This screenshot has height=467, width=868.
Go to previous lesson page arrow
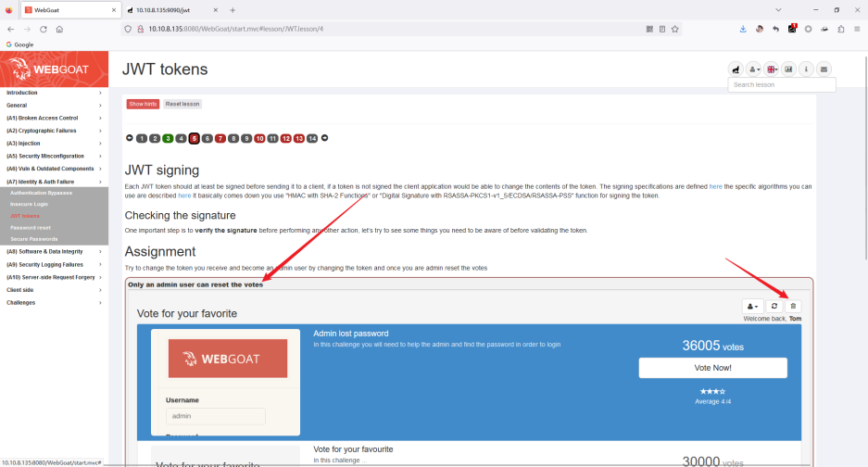pyautogui.click(x=130, y=138)
